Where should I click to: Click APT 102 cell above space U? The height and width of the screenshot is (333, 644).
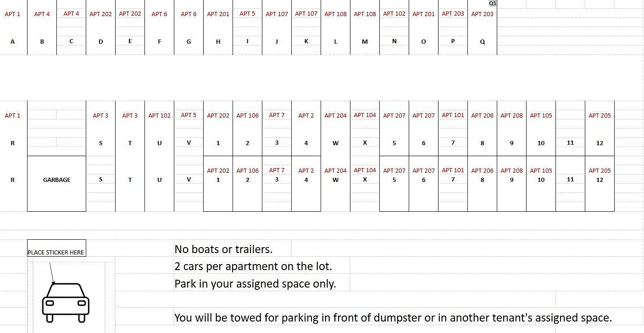(x=159, y=115)
